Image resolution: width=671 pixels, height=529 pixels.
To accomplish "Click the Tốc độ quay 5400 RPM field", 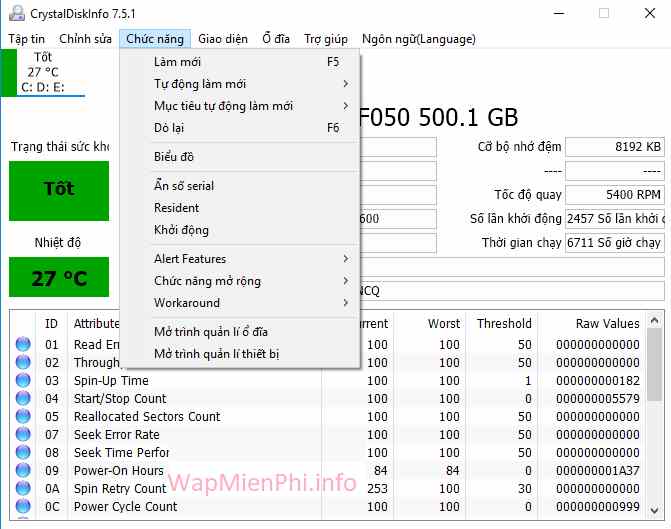I will pyautogui.click(x=615, y=195).
